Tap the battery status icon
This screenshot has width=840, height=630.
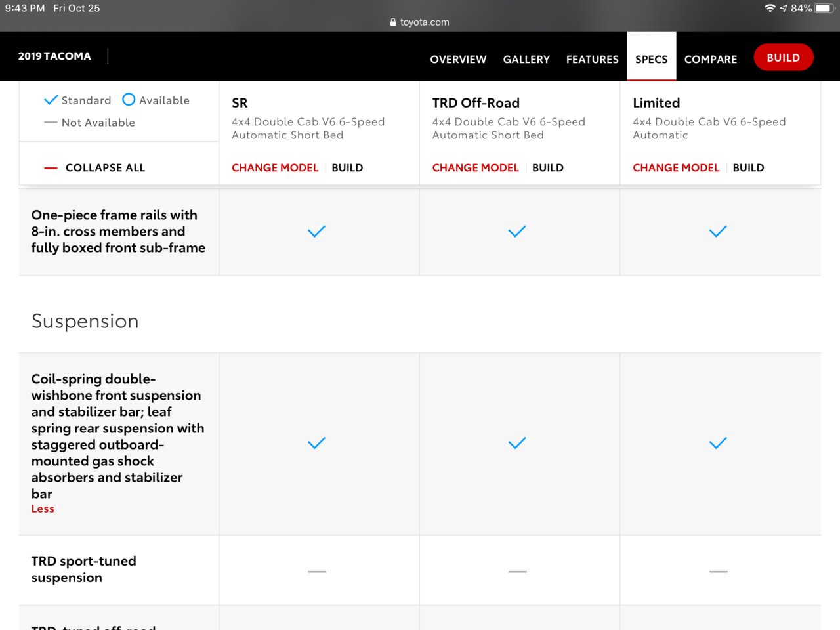click(x=824, y=8)
